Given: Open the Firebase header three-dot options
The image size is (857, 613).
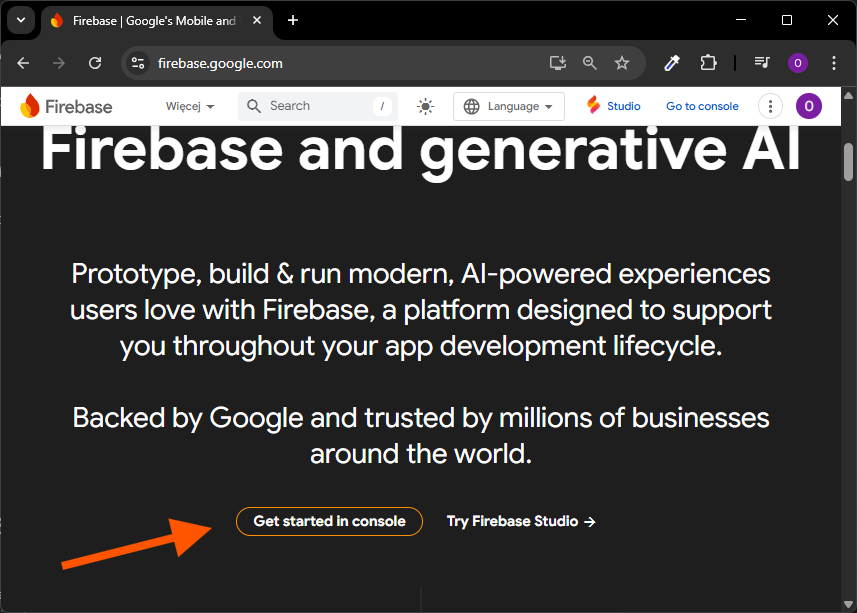Looking at the screenshot, I should (x=770, y=106).
